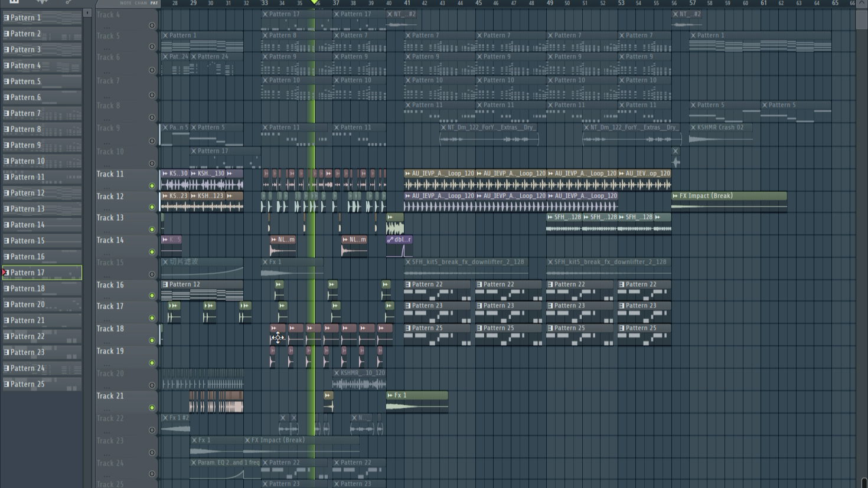Click the Pattern 25 grid icon in picker
Viewport: 868px width, 488px height.
tap(6, 384)
